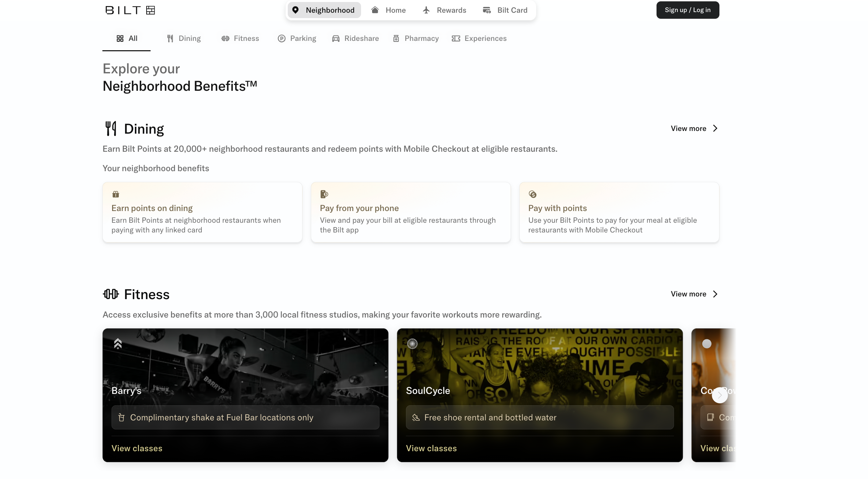This screenshot has height=479, width=868.
Task: Click the Dining section heading text
Action: tap(144, 129)
